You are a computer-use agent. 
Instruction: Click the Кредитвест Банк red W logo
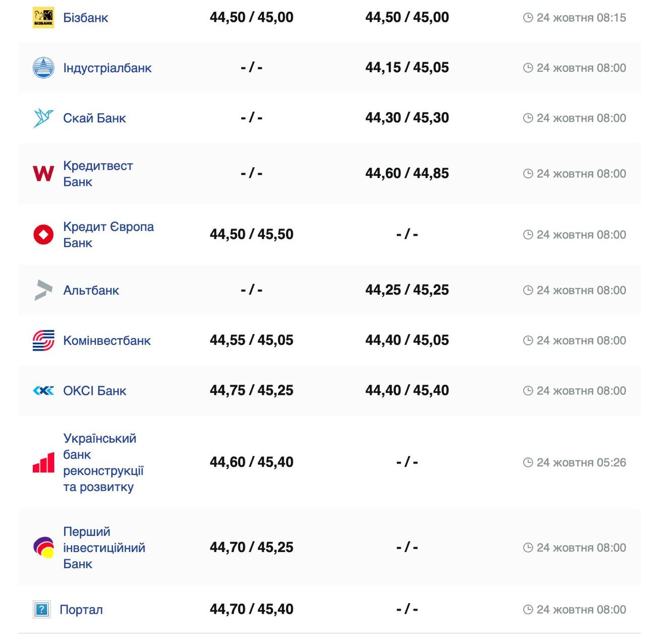[43, 173]
